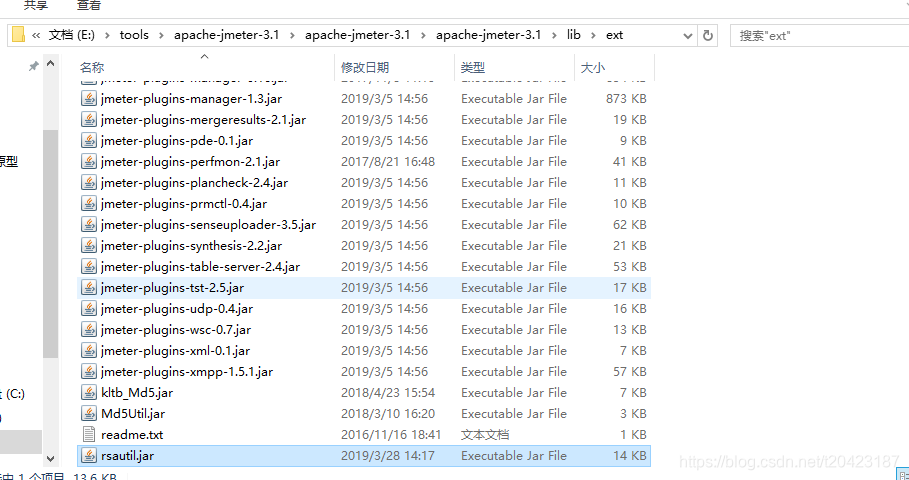Click the jar icon of jmeter-plugins-synthesis-2.2.jar
Screen dimensions: 909x480
point(89,246)
